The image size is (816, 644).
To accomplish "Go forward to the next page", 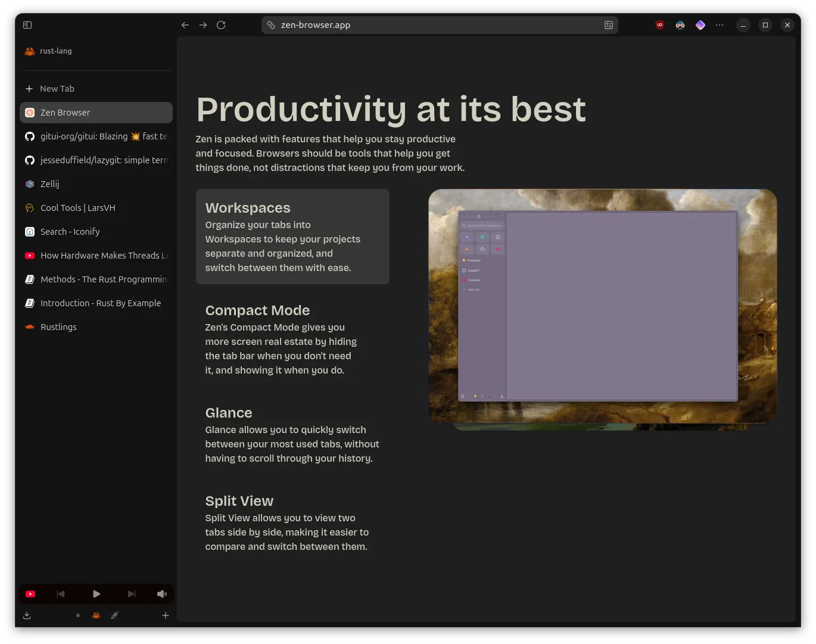I will (x=203, y=25).
